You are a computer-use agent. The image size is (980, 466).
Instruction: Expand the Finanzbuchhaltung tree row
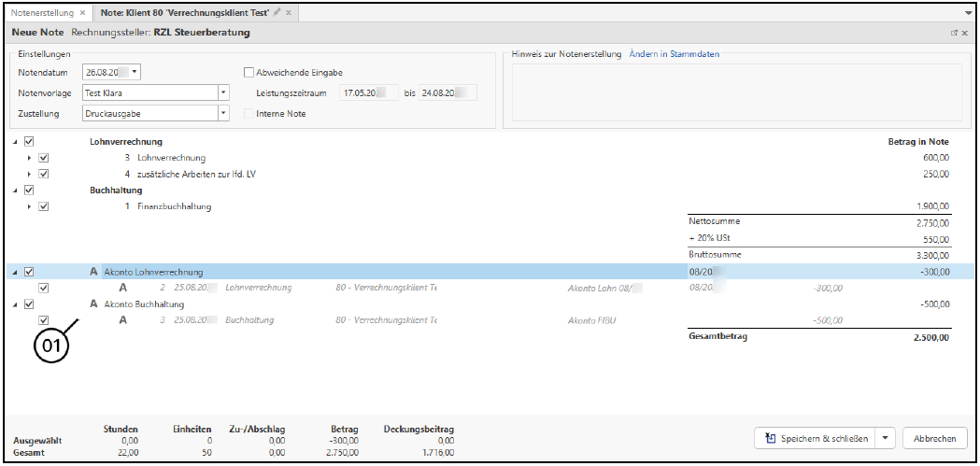tap(30, 206)
